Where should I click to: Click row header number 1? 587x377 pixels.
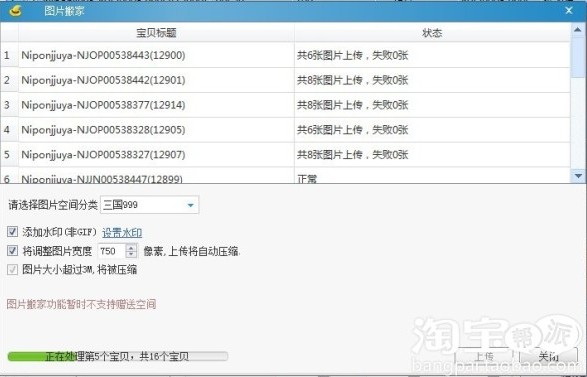click(9, 55)
